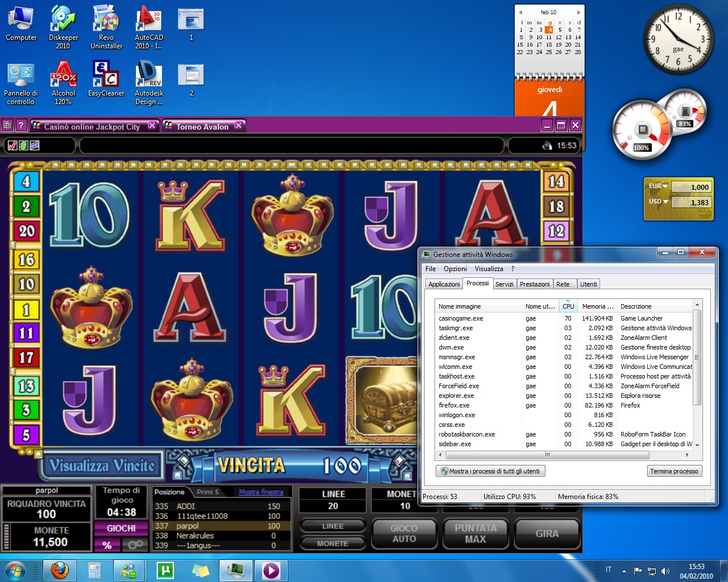Toggle payline 4 marker on slot
Image resolution: width=728 pixels, height=582 pixels.
pos(26,181)
